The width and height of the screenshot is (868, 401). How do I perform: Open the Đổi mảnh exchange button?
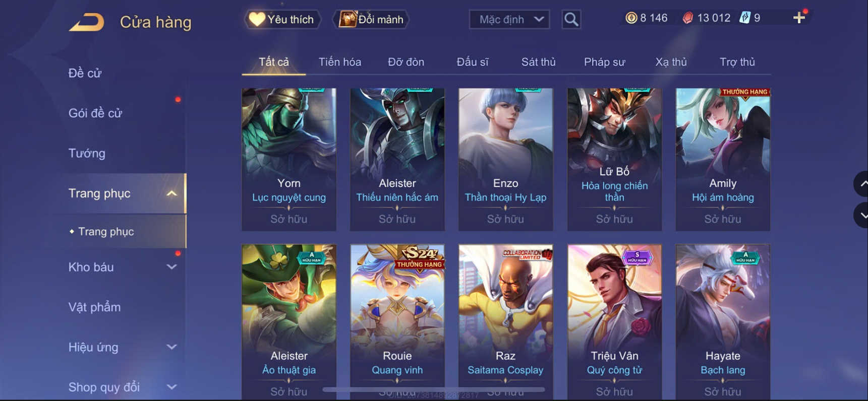point(371,20)
